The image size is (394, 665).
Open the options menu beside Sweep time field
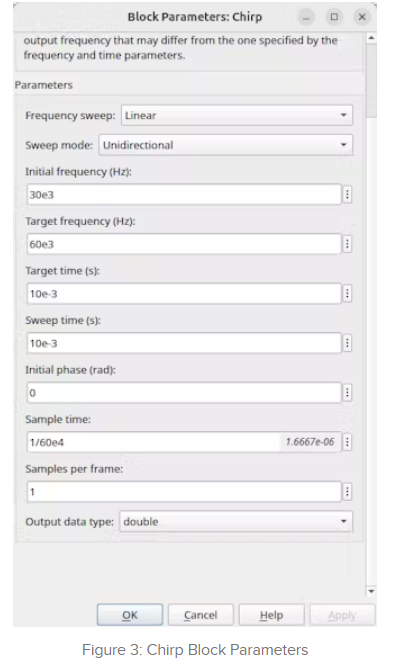tap(347, 343)
